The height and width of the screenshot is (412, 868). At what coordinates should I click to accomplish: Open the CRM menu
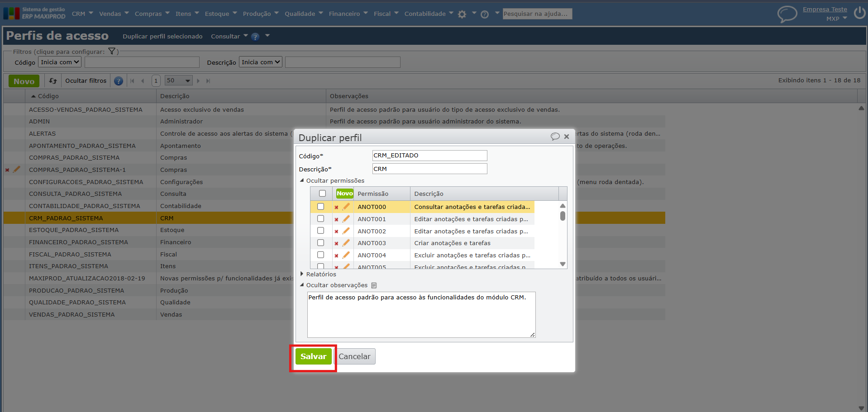pyautogui.click(x=82, y=14)
